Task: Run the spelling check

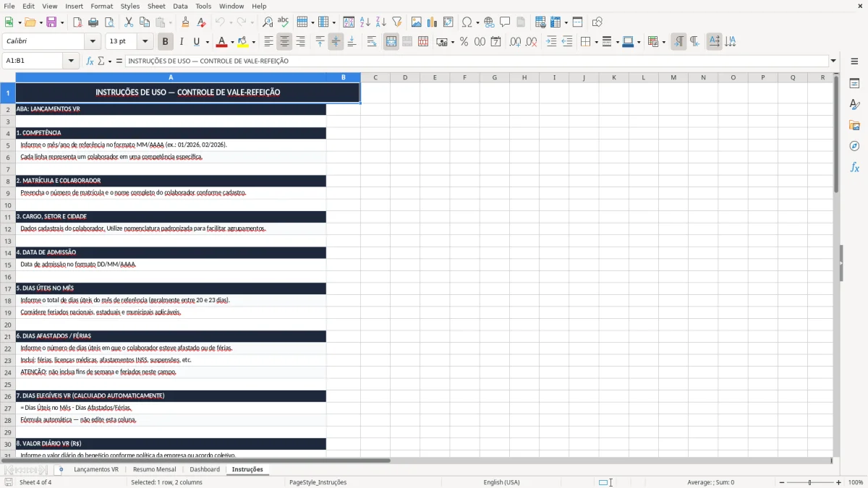Action: coord(284,22)
